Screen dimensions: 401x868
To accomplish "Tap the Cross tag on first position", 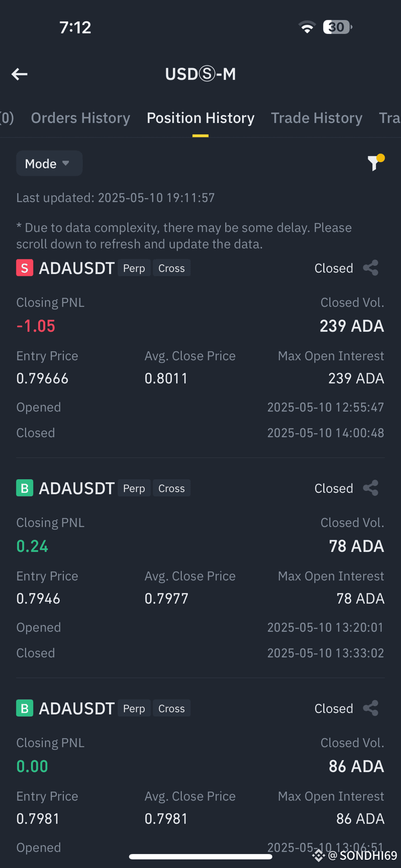I will [171, 268].
